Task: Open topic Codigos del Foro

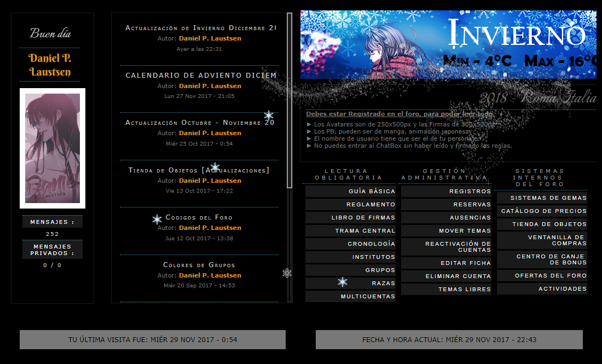Action: [x=199, y=217]
